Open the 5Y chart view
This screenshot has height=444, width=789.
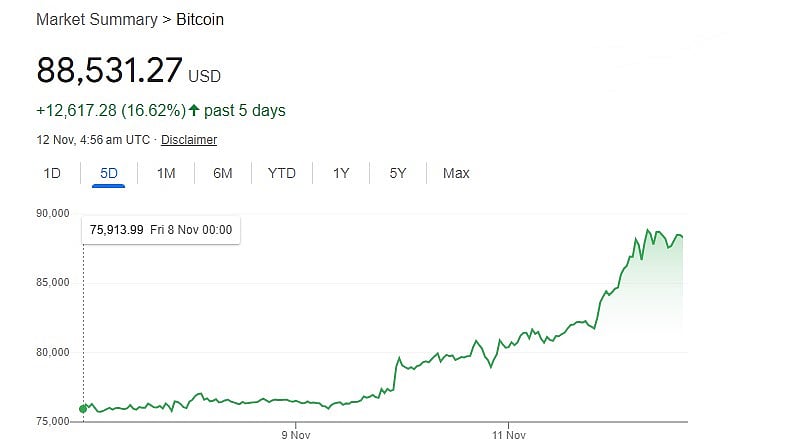398,173
